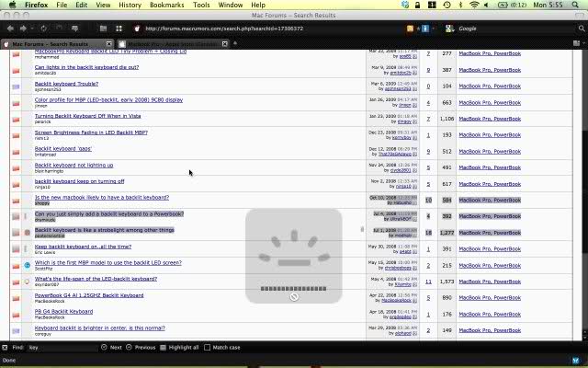Image resolution: width=588 pixels, height=368 pixels.
Task: Reload the current page
Action: click(x=43, y=29)
